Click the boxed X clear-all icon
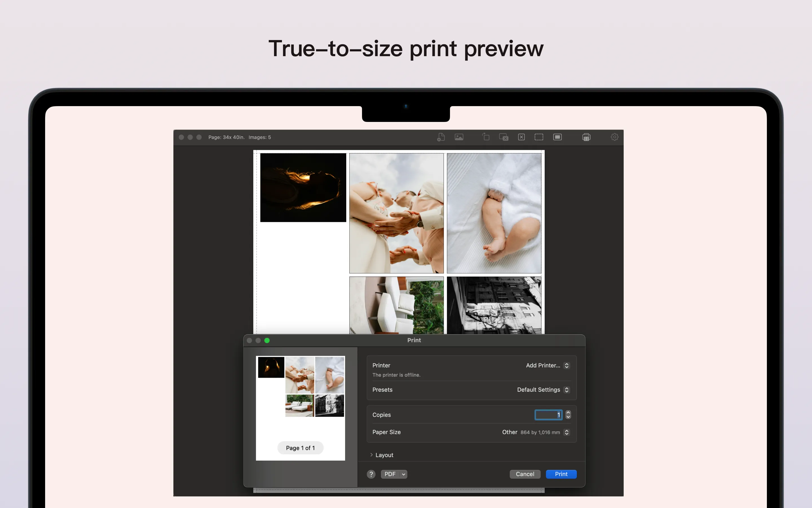This screenshot has width=812, height=508. [521, 137]
